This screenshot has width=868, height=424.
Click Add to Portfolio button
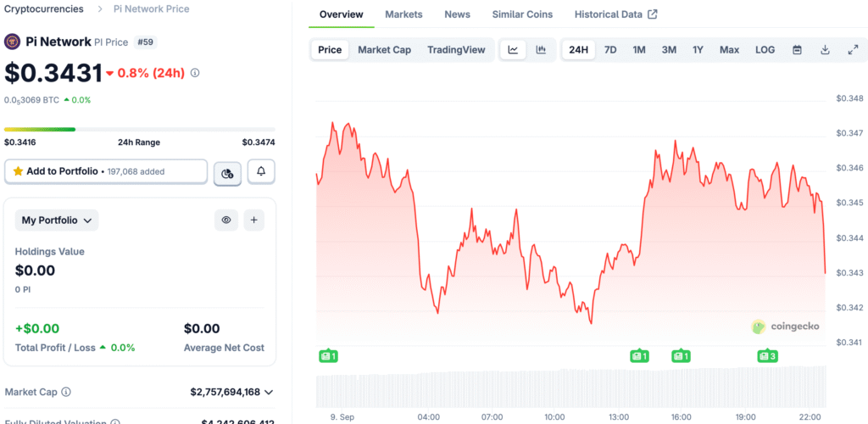[x=106, y=171]
